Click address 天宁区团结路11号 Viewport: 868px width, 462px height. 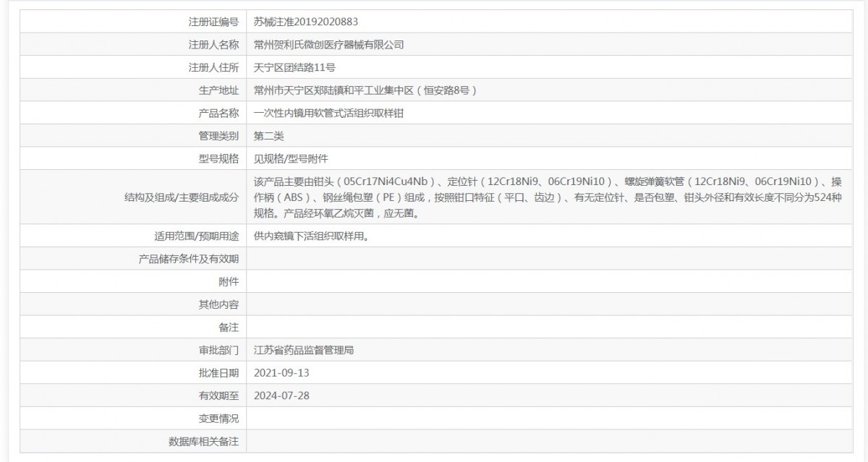click(x=295, y=67)
